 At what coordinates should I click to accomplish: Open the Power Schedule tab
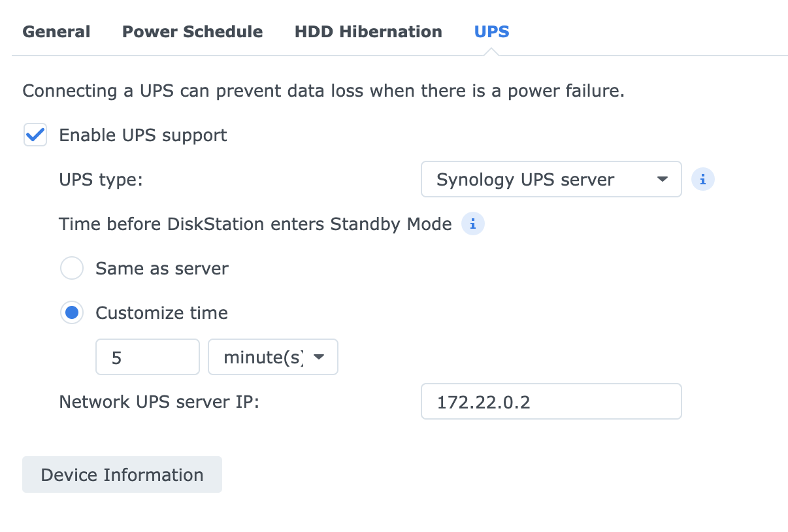192,31
